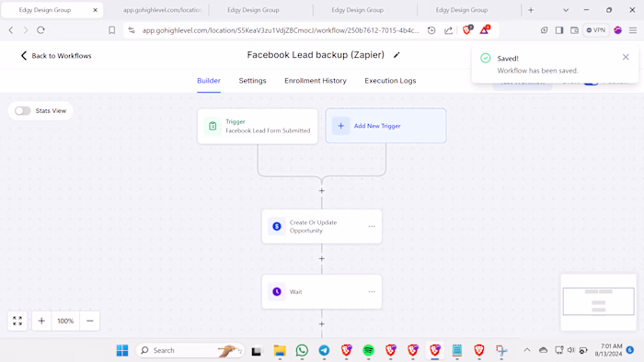644x362 pixels.
Task: Expand the tab search dropdown
Action: 566,10
